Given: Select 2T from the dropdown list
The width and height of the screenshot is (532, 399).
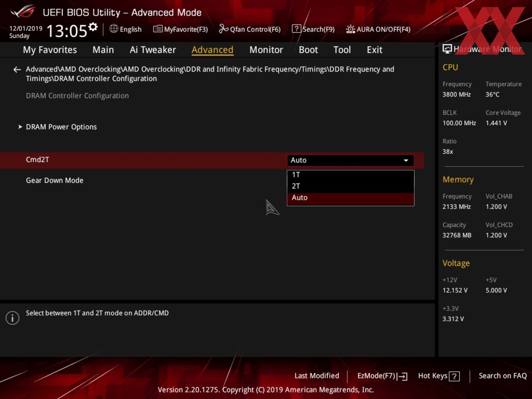Looking at the screenshot, I should point(350,186).
